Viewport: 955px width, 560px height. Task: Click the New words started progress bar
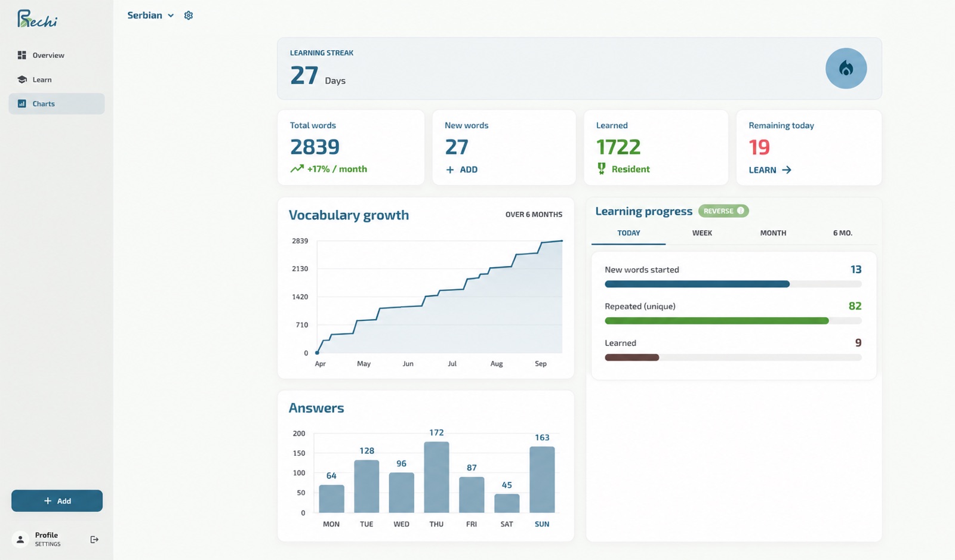pos(733,284)
